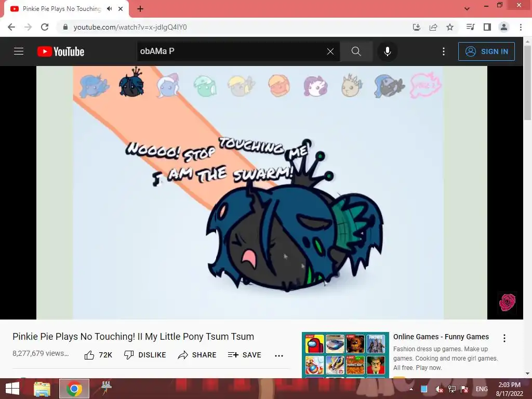Open the Online Games ad thumbnail
The width and height of the screenshot is (532, 399).
[x=345, y=355]
